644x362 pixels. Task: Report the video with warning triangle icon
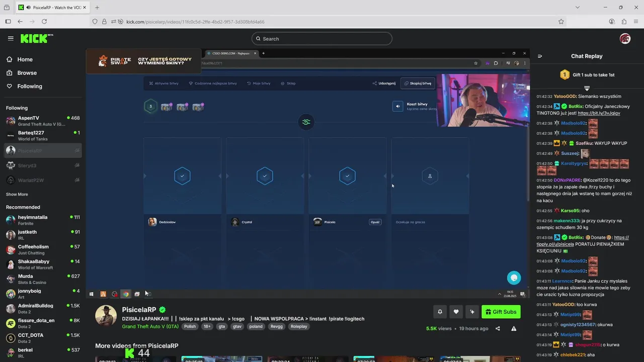point(514,328)
